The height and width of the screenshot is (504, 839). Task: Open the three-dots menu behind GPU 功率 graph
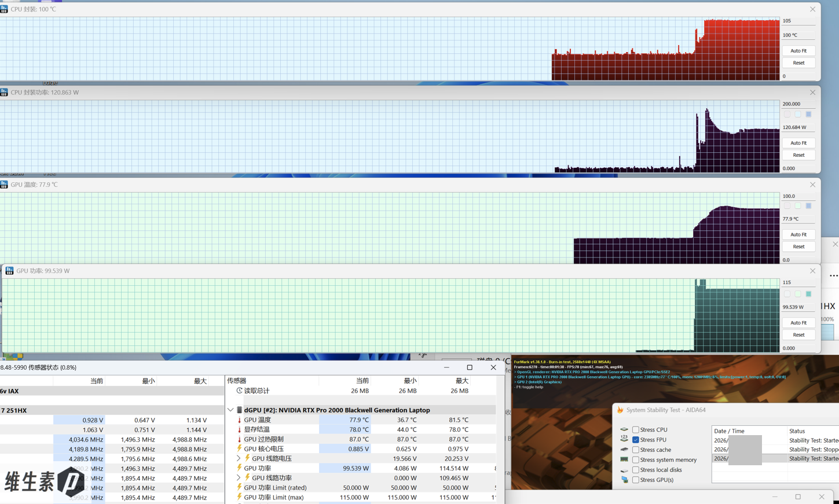[833, 275]
